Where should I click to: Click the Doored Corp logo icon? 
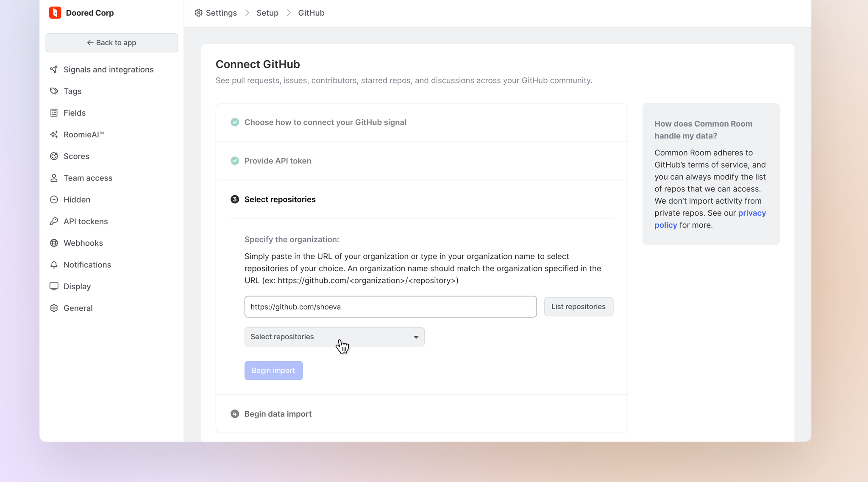(55, 13)
